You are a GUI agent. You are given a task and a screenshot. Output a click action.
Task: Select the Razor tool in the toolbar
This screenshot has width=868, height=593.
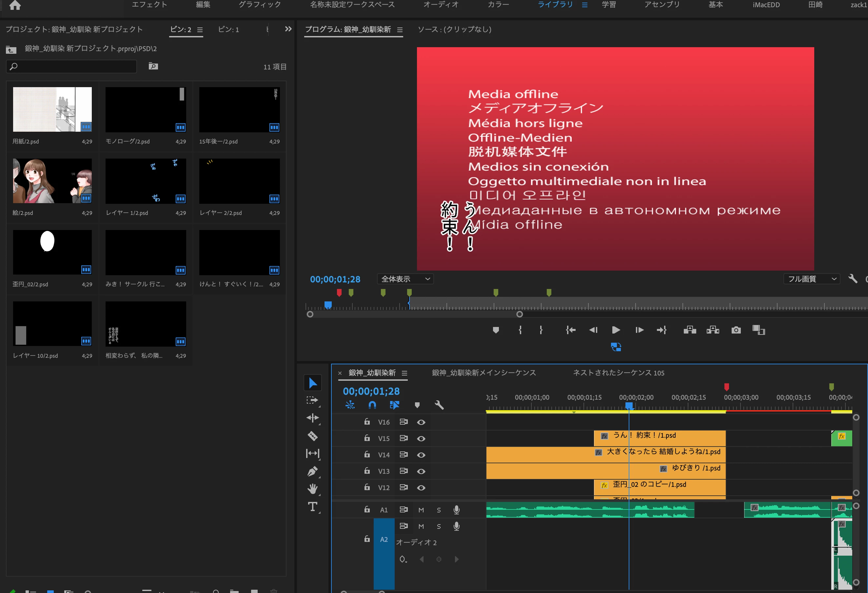pos(312,435)
